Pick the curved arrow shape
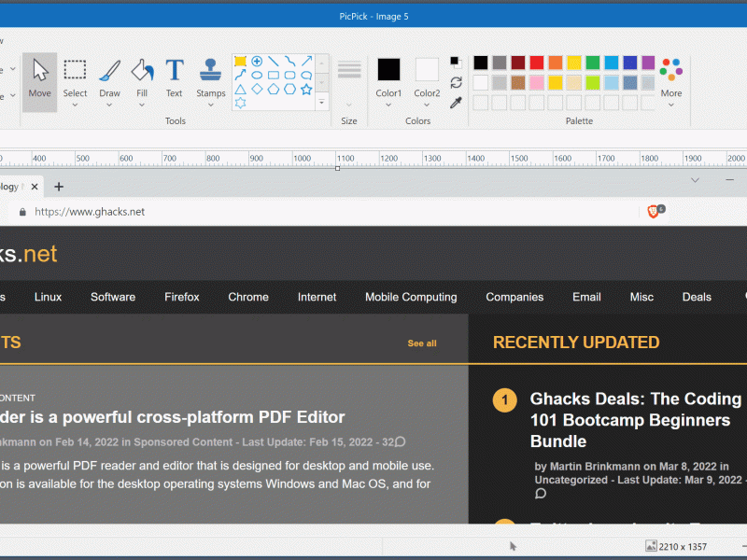 [x=241, y=75]
